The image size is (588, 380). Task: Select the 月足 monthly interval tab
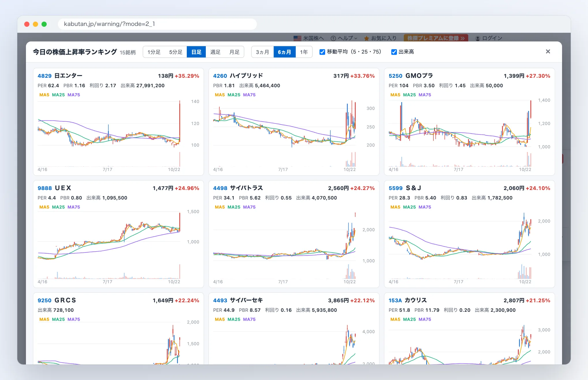tap(234, 52)
